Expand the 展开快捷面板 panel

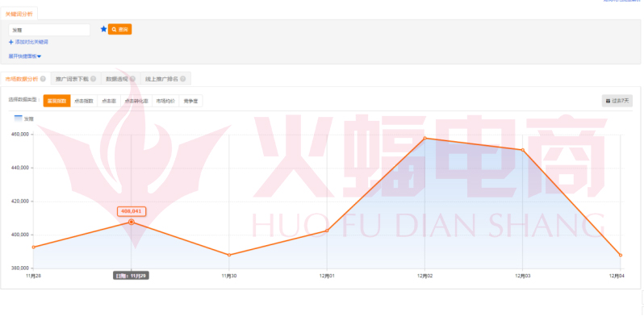tap(25, 56)
